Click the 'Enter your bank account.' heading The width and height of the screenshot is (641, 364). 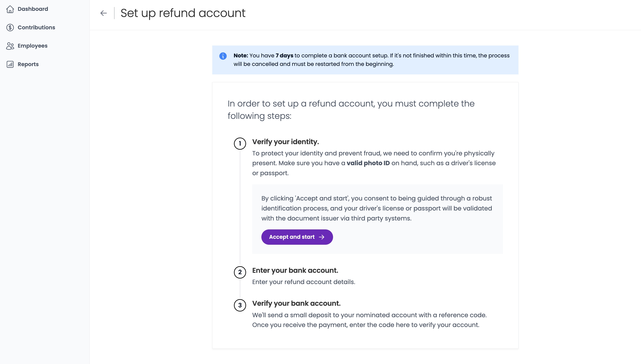coord(295,270)
